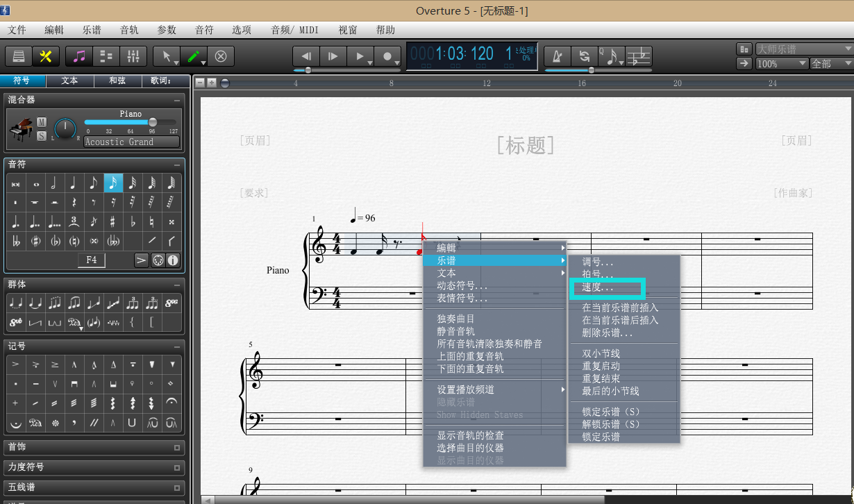The height and width of the screenshot is (504, 854).
Task: Select 速度... from the context submenu
Action: pyautogui.click(x=598, y=287)
